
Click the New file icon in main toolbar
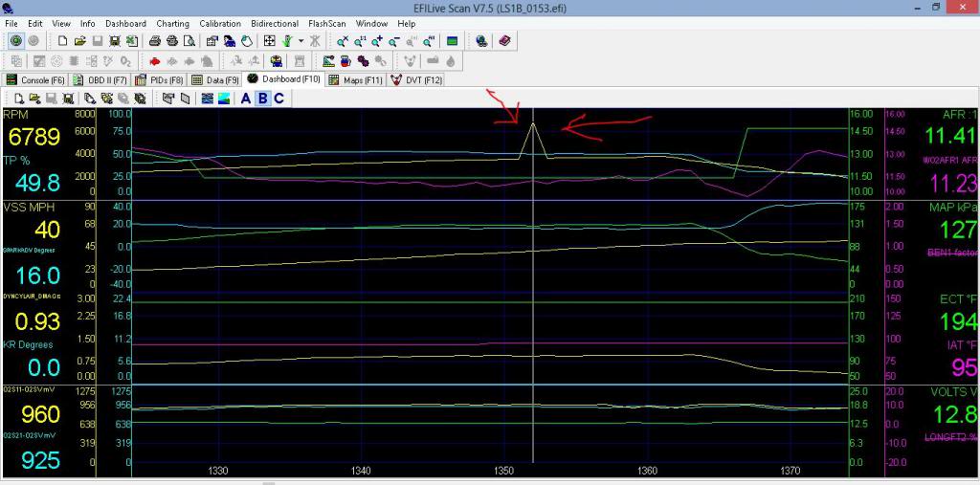tap(62, 40)
